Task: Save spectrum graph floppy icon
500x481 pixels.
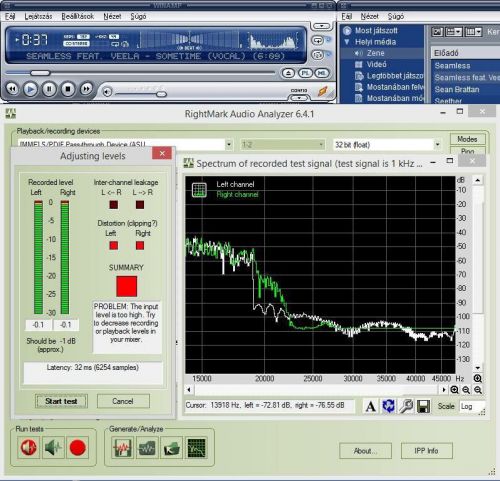Action: click(423, 406)
